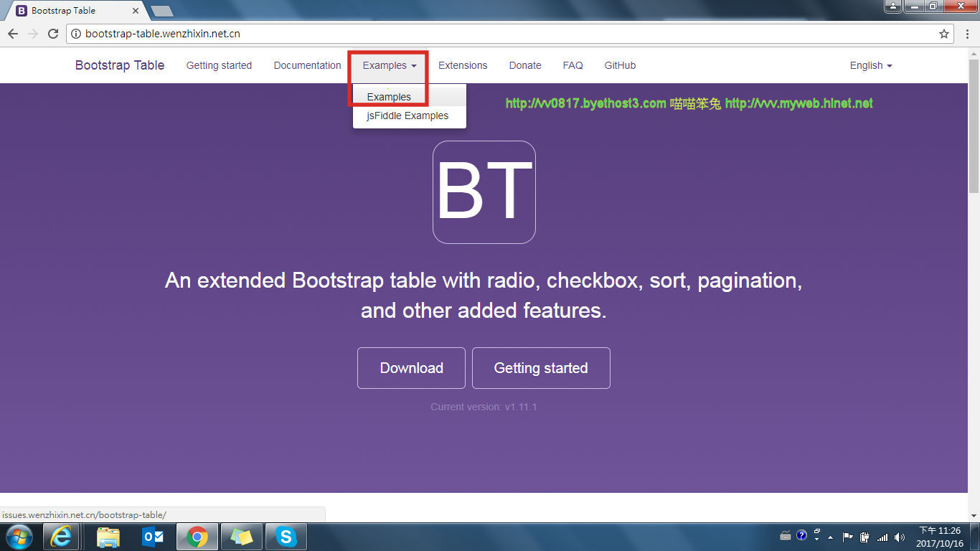Open Chrome's three-dot menu
Image resolution: width=980 pixels, height=551 pixels.
(966, 34)
